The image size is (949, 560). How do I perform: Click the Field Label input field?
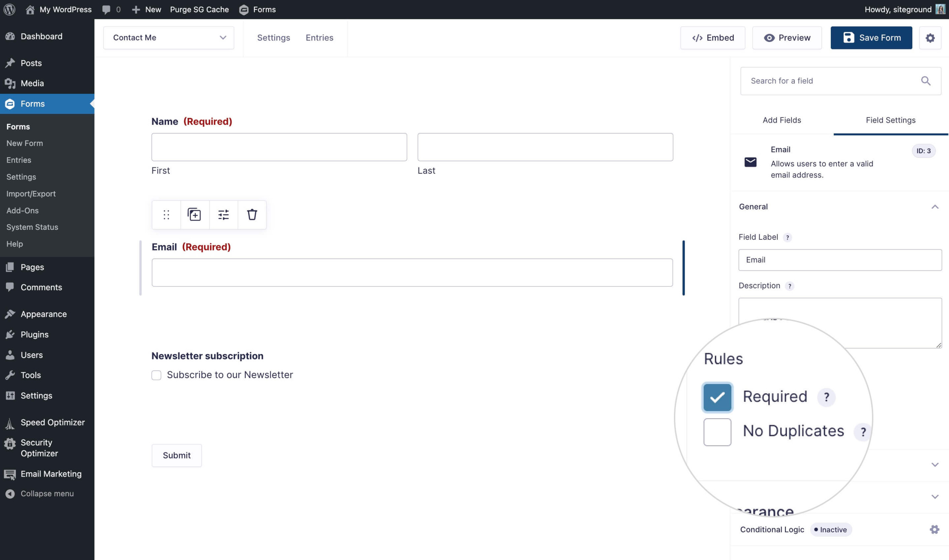(840, 260)
